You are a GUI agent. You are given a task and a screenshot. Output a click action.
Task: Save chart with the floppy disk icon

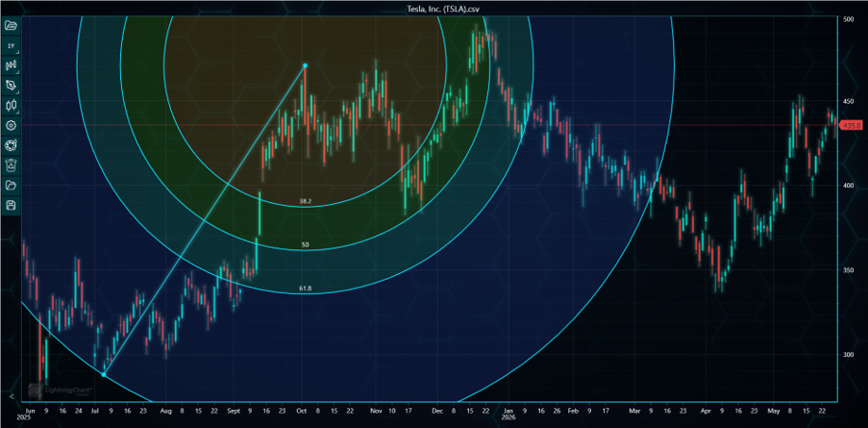(12, 206)
